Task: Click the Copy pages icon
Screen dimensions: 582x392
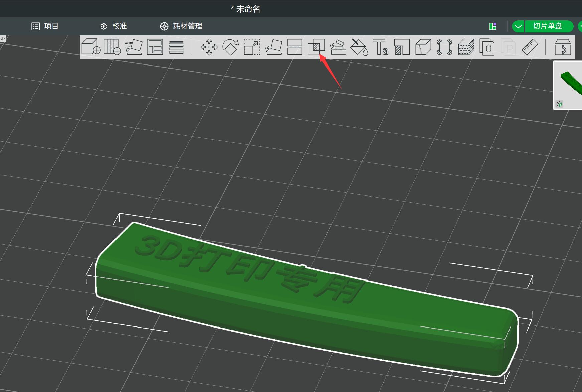Action: [487, 47]
